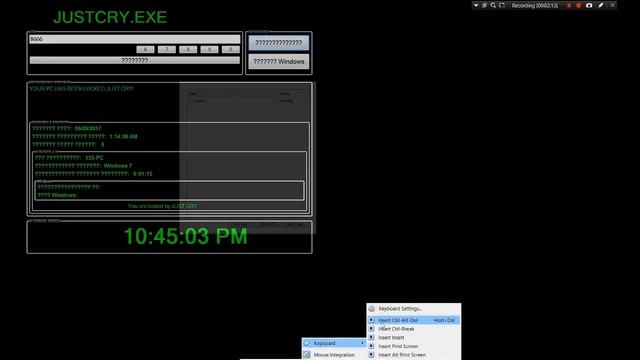
Task: Take a screenshot with the camera icon
Action: click(589, 5)
